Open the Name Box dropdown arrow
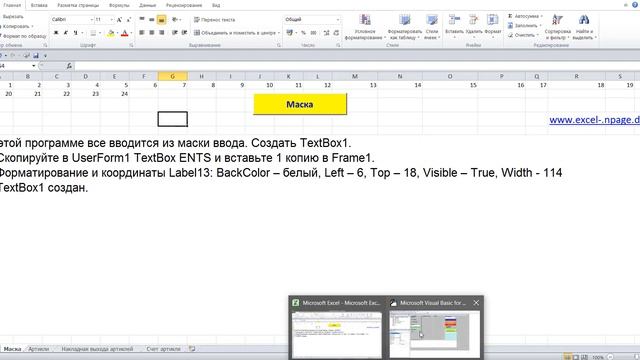Screen dimensions: 640x360 click(x=33, y=66)
